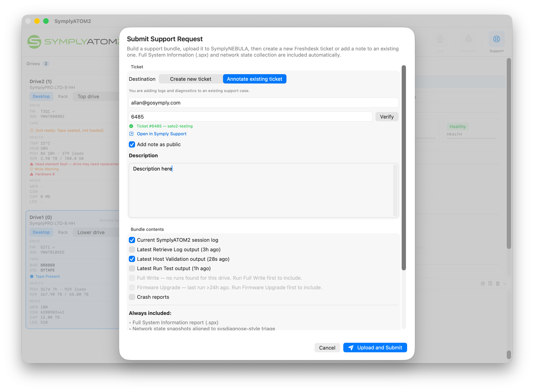Click the disabled Firmware Upgrade checkbox

click(x=132, y=287)
